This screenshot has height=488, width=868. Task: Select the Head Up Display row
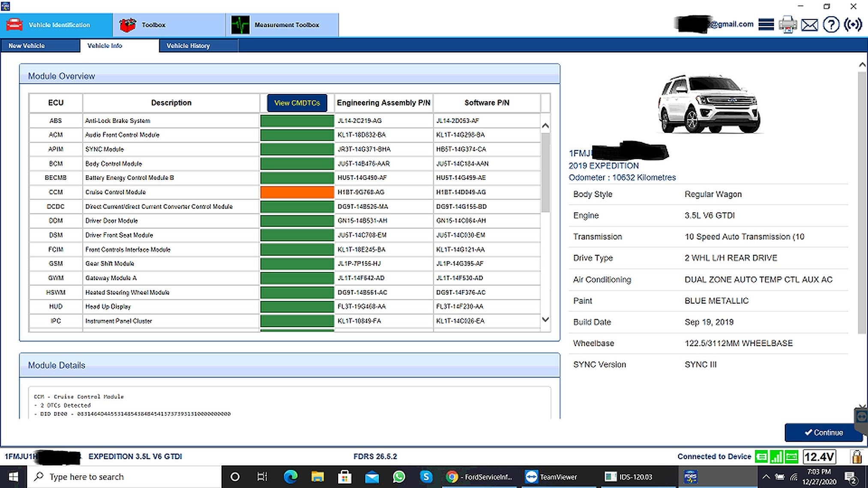tap(285, 306)
